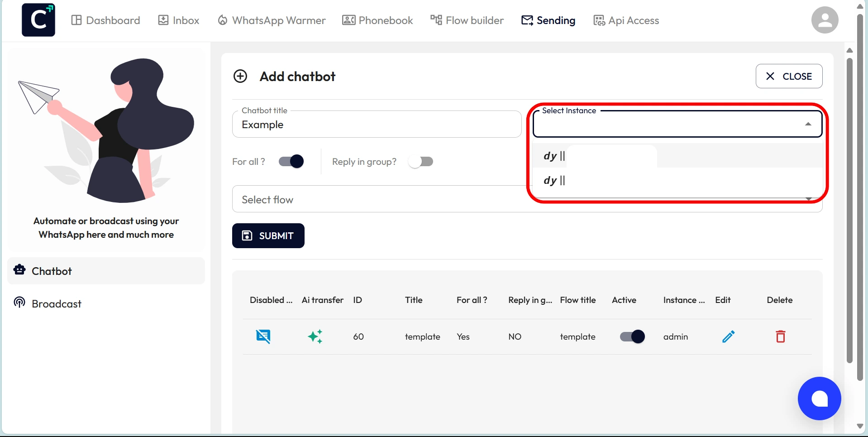The image size is (868, 437).
Task: Open the Dashboard menu
Action: [106, 20]
